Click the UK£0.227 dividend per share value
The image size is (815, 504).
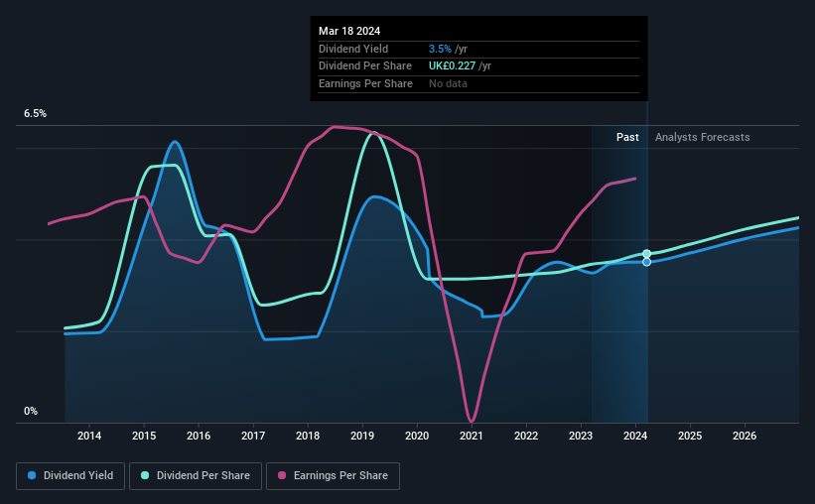coord(452,66)
